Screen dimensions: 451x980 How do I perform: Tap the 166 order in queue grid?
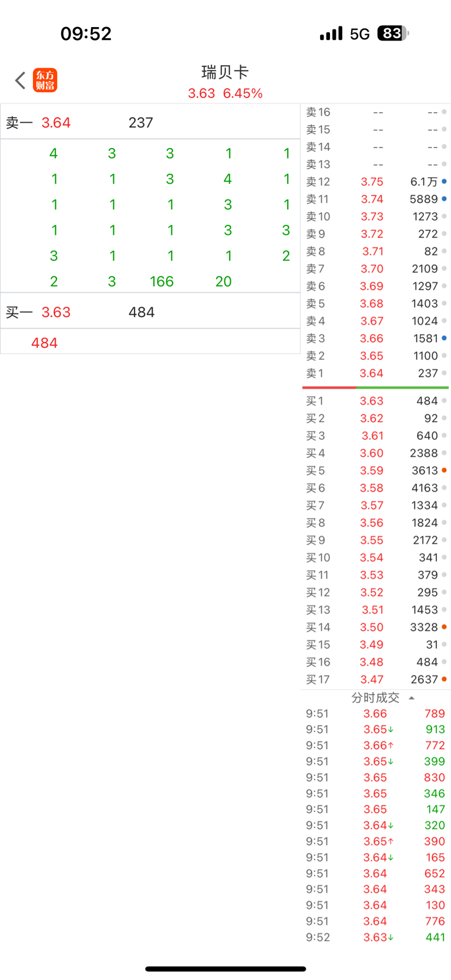point(161,281)
